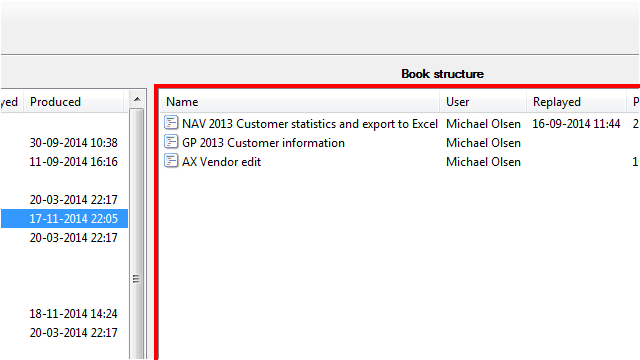Click the vertical scrollbar thumb grip
The width and height of the screenshot is (640, 360).
136,279
